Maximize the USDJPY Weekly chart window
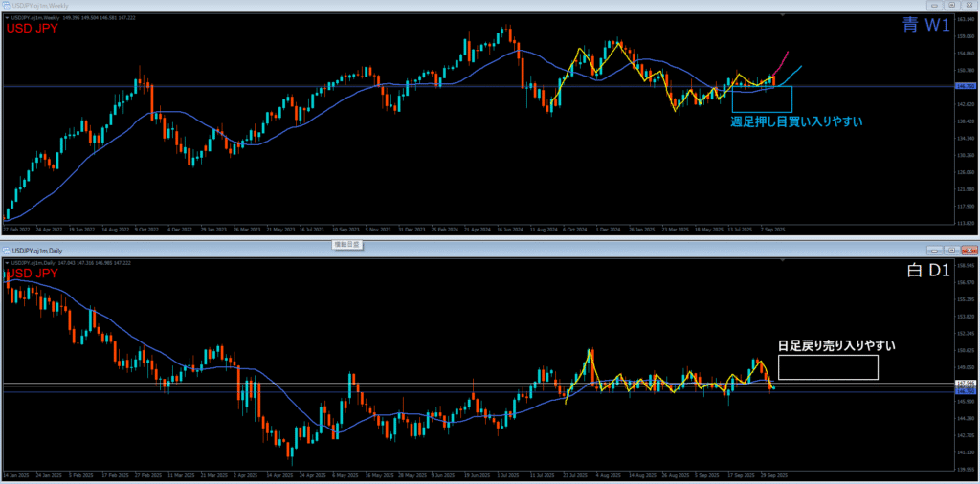 pos(949,6)
